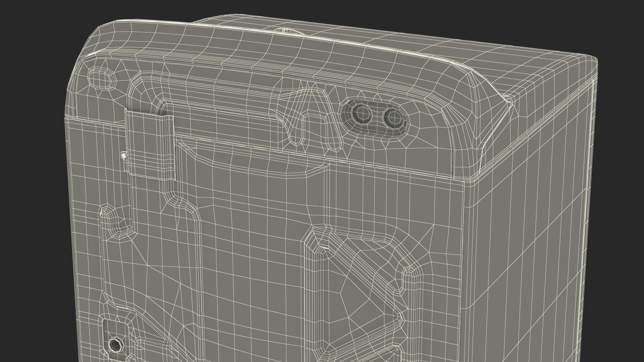
Task: Click the rounded pocket at left-middle edge
Action: point(114,221)
